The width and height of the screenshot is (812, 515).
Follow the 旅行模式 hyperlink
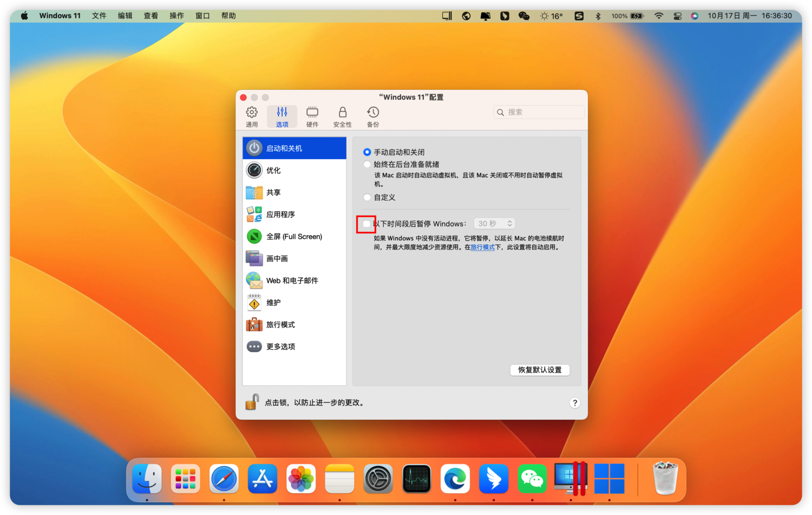[x=482, y=247]
